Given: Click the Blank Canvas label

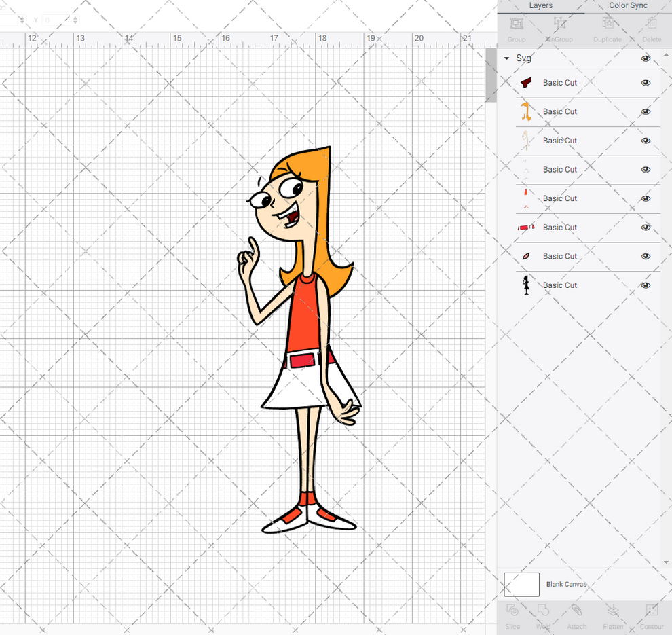Looking at the screenshot, I should click(567, 584).
